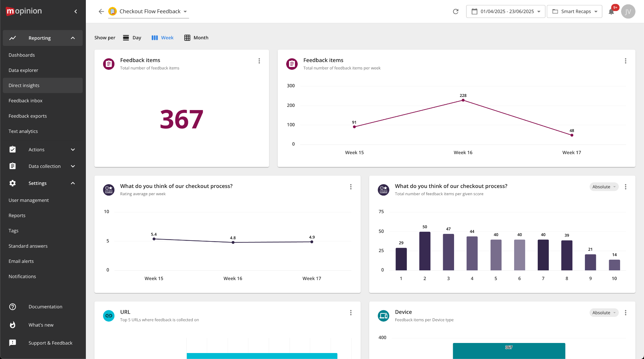Click the URL link icon on the URL card

(x=108, y=316)
